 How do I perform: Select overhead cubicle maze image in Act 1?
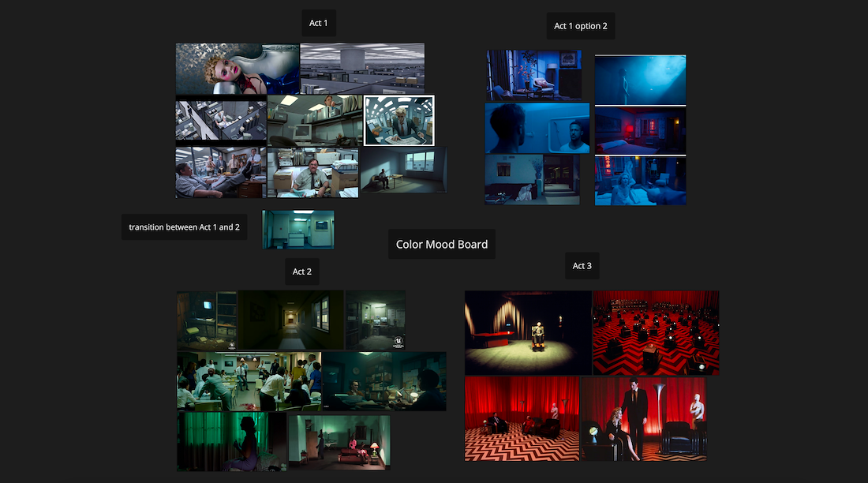[222, 121]
